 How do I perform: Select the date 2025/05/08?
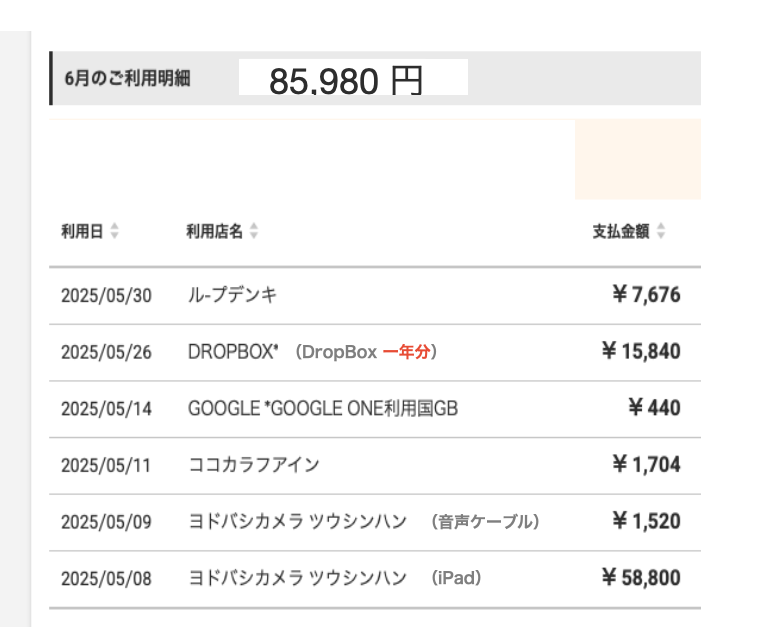(x=106, y=579)
